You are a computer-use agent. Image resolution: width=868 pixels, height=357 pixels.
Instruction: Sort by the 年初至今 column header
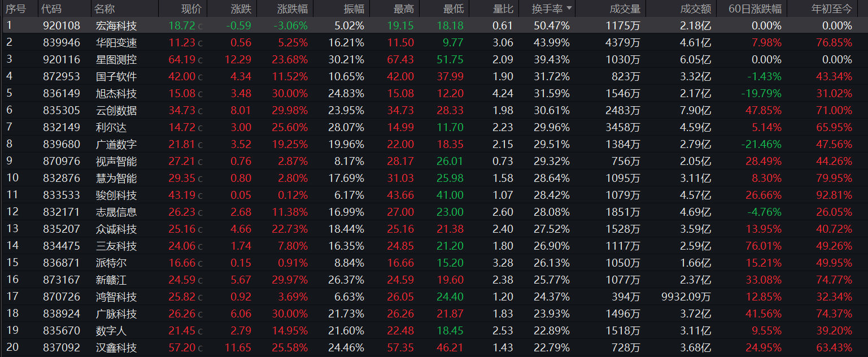(x=832, y=8)
